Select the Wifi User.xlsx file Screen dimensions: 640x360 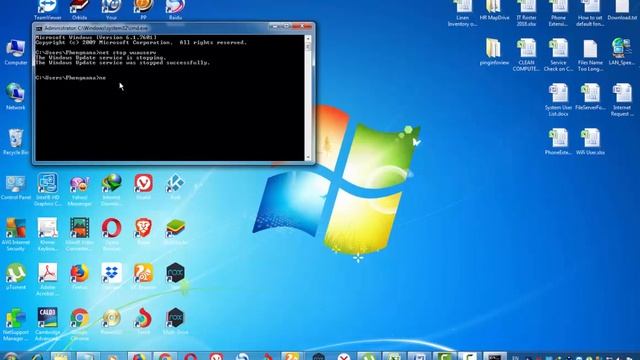[x=590, y=141]
